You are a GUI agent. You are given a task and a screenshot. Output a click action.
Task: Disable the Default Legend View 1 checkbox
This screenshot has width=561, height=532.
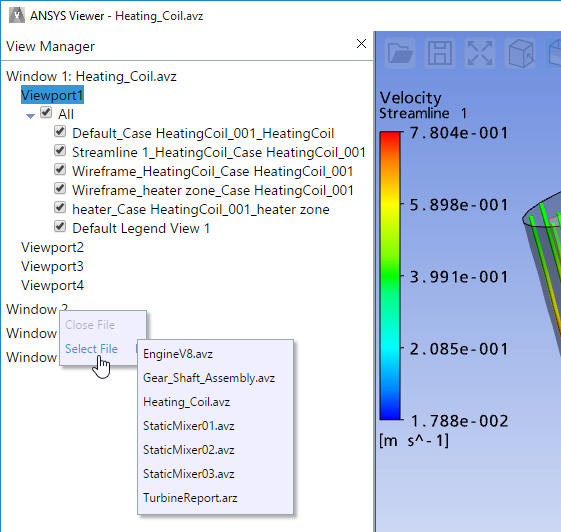coord(60,226)
